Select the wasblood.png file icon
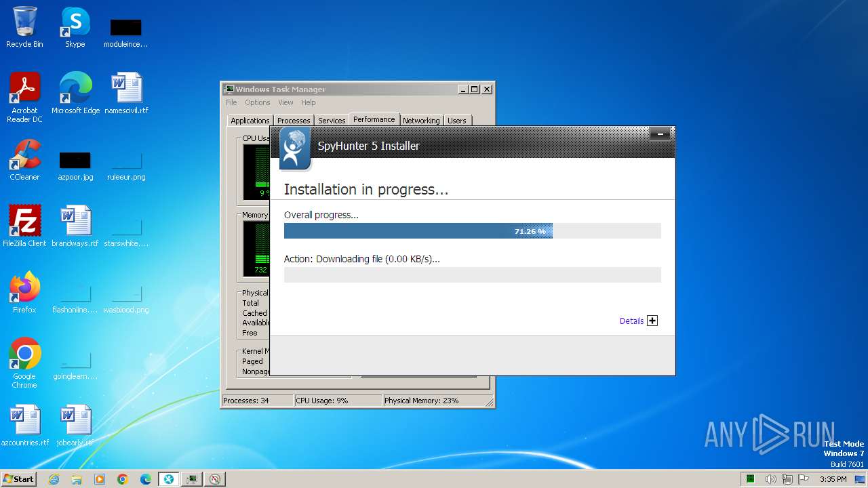The height and width of the screenshot is (488, 868). pos(126,298)
